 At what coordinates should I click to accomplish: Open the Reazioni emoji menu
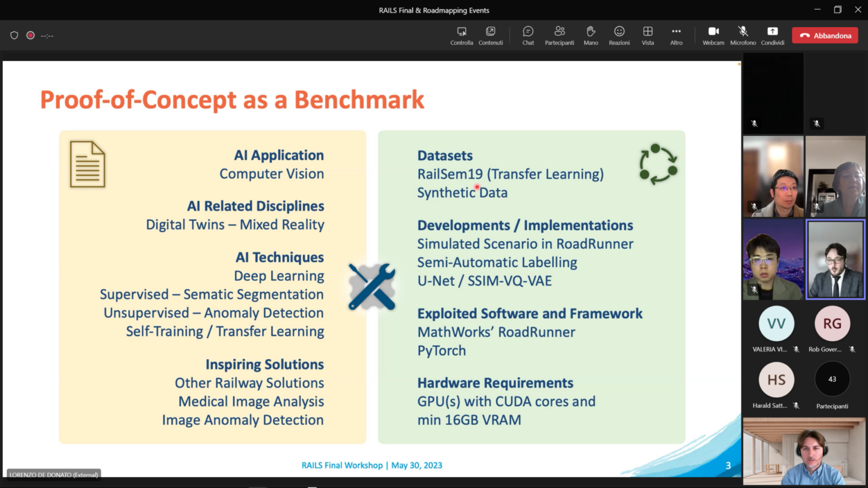click(x=619, y=35)
